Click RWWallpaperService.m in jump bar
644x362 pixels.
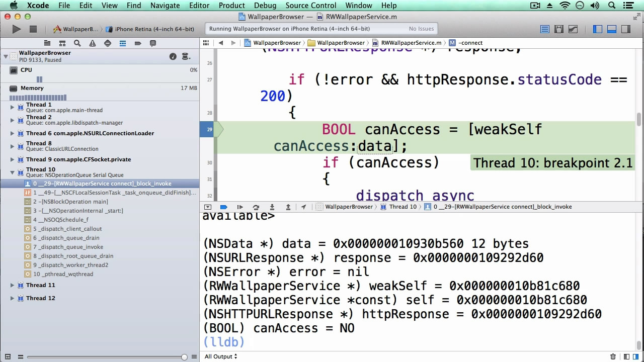pos(407,43)
